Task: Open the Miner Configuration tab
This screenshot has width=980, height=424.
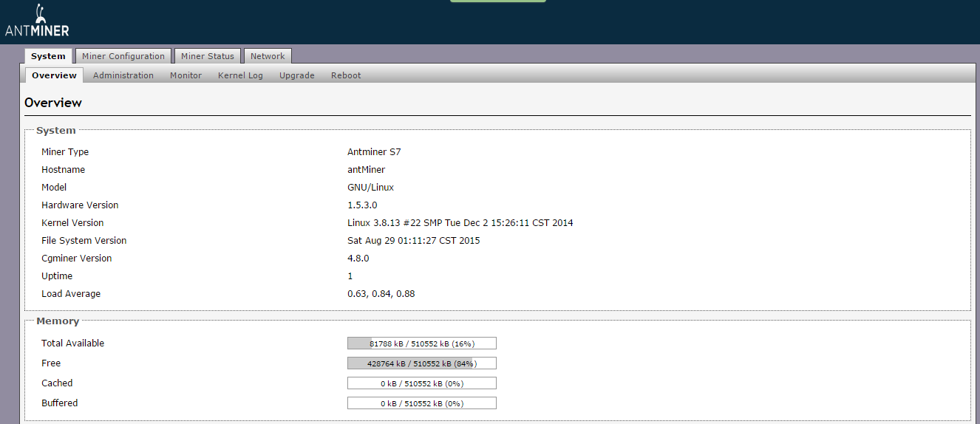Action: [x=123, y=56]
